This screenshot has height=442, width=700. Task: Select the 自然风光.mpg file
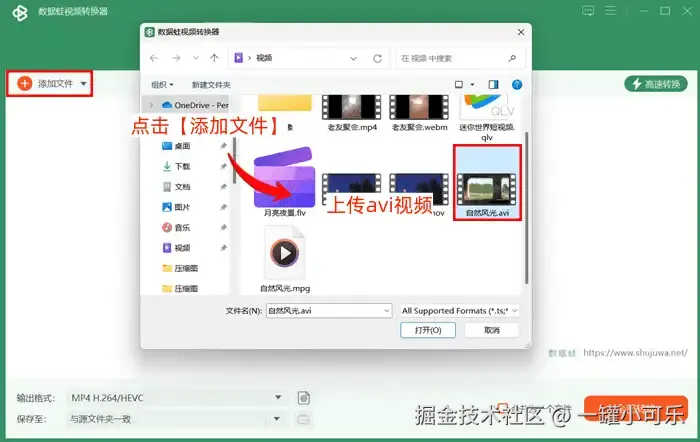(285, 259)
